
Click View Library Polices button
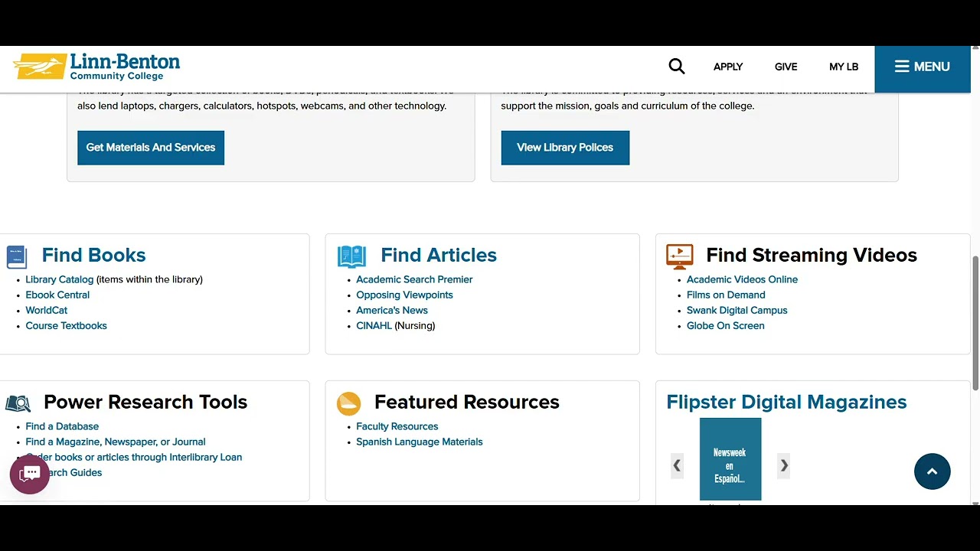[565, 148]
